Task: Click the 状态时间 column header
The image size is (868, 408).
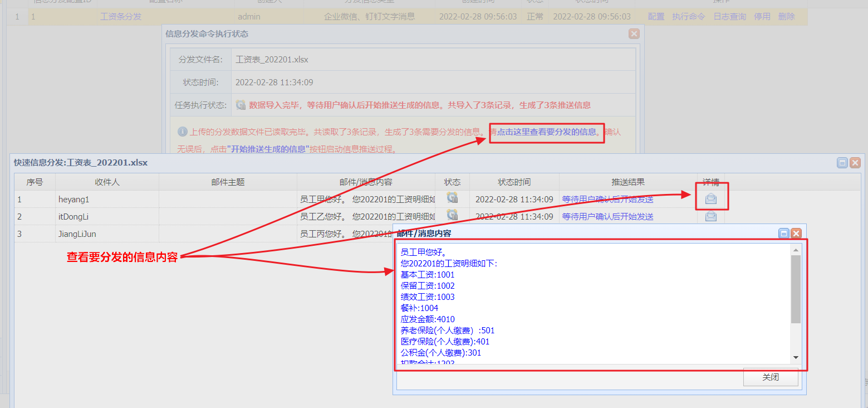Action: 514,182
